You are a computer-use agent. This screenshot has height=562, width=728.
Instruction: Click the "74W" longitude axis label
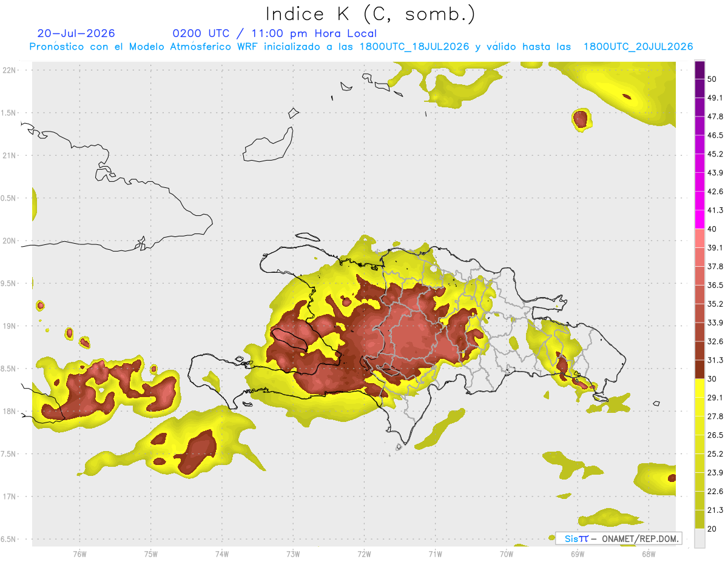[x=221, y=554]
